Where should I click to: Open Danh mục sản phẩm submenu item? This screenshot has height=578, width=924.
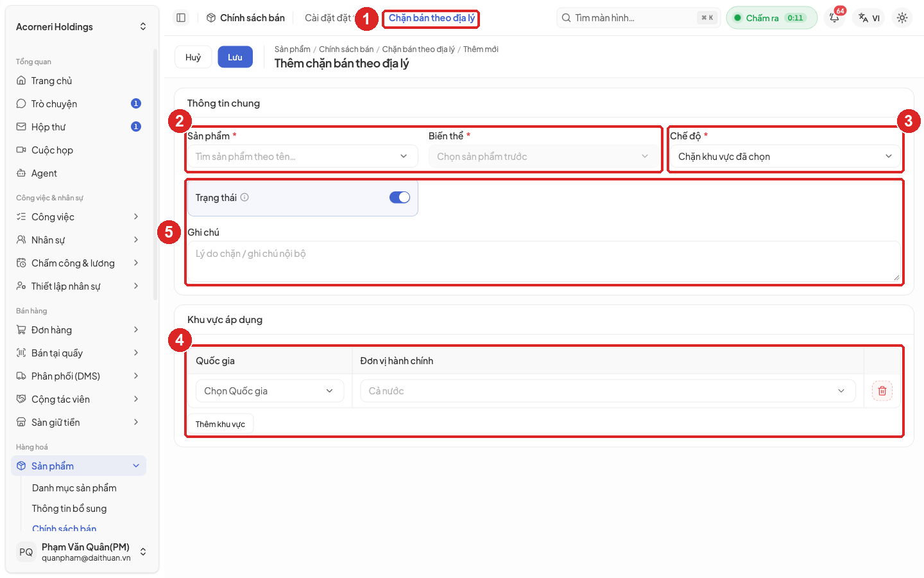click(74, 488)
